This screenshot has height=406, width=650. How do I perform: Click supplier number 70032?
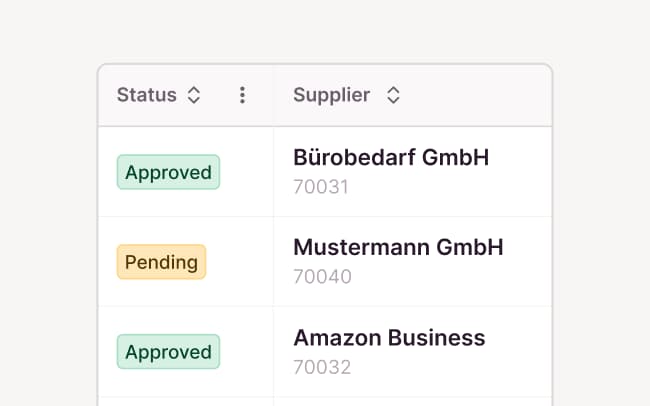[x=322, y=366]
